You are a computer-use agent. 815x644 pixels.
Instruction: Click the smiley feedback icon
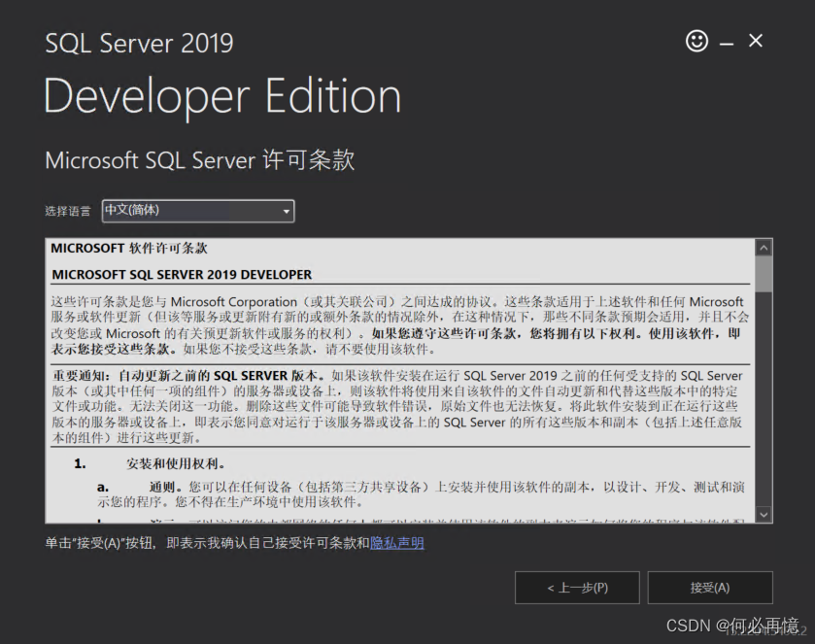point(696,41)
